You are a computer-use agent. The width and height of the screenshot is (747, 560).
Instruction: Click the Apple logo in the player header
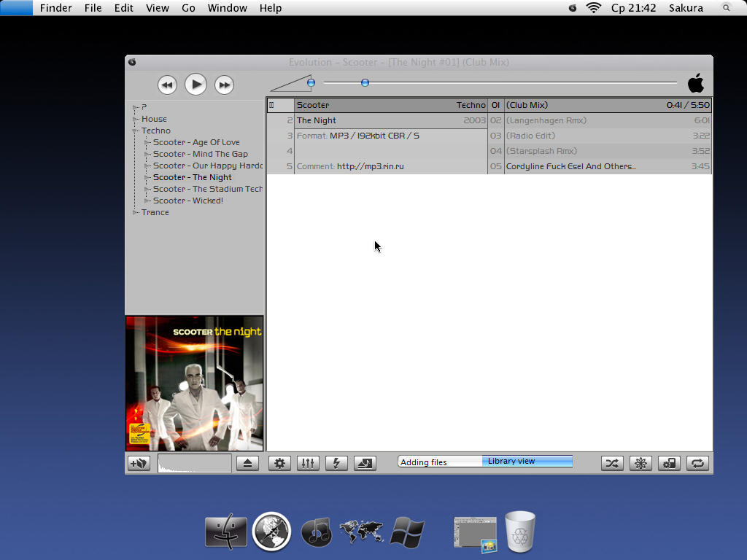click(x=696, y=83)
